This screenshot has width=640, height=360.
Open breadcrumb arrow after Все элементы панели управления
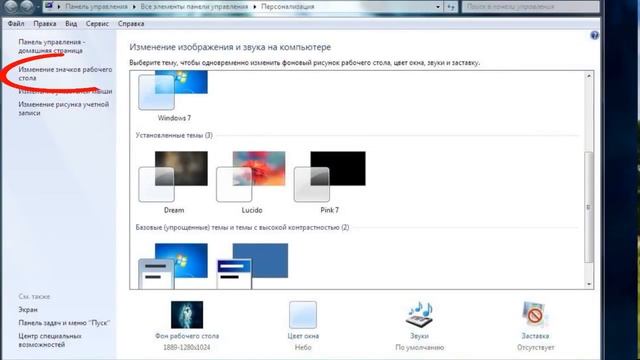[254, 7]
